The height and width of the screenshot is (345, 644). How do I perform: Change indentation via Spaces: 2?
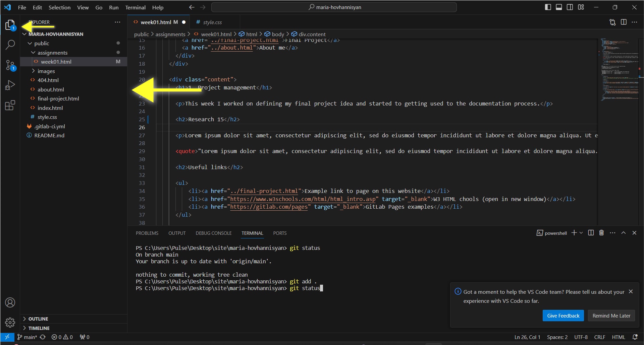tap(557, 337)
